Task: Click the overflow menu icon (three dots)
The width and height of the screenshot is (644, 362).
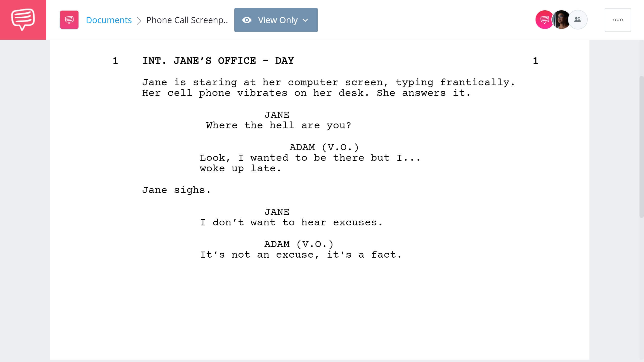Action: point(618,20)
